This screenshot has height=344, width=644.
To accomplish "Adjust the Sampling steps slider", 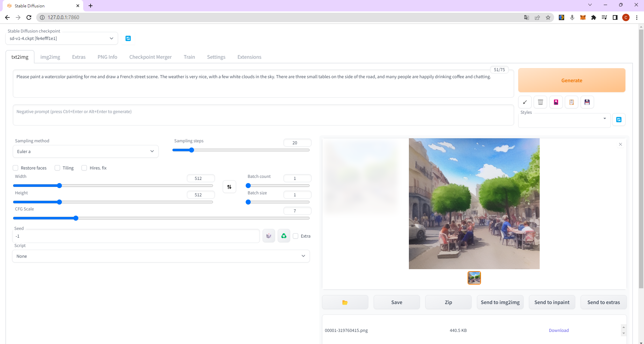I will coord(241,150).
